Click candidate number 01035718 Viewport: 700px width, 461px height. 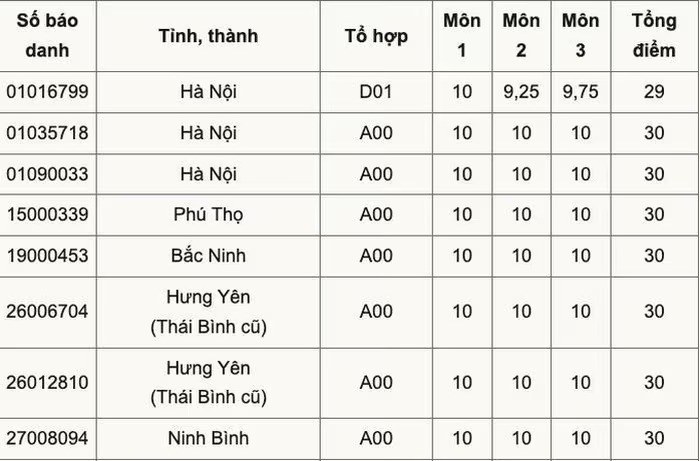pyautogui.click(x=47, y=133)
